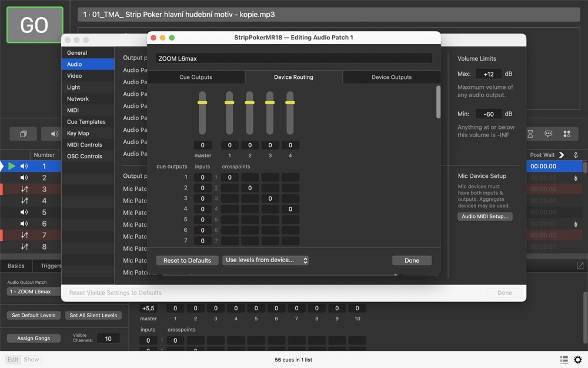This screenshot has width=588, height=368.
Task: Switch to Show mode
Action: [31, 360]
